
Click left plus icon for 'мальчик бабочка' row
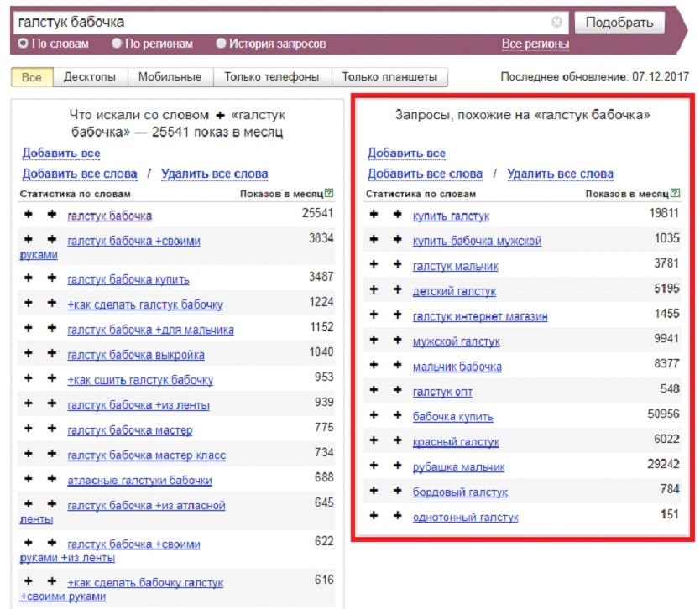(x=374, y=365)
